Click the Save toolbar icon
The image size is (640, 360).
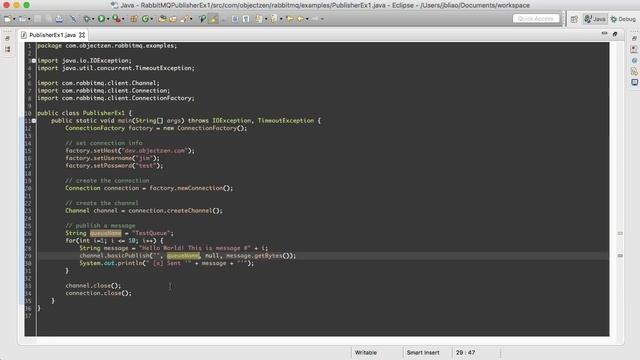tap(37, 19)
